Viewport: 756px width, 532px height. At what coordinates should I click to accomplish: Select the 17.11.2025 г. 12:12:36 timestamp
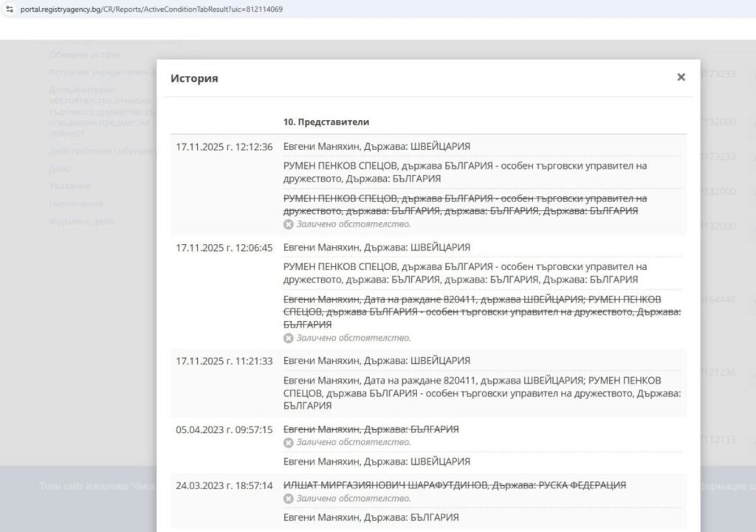click(x=224, y=147)
